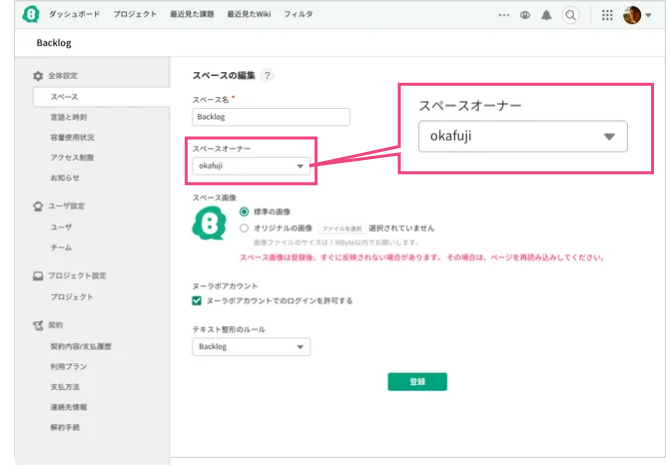
Task: Open the ダッシュボード menu item
Action: click(x=74, y=15)
